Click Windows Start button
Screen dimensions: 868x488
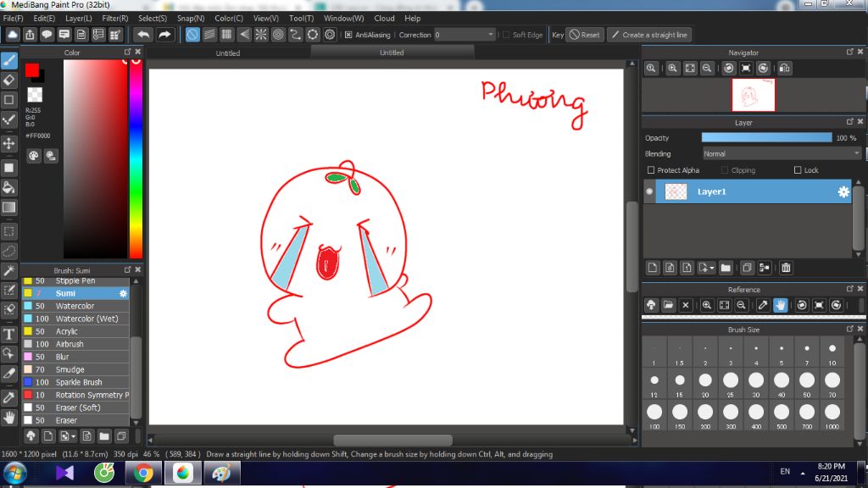click(14, 474)
